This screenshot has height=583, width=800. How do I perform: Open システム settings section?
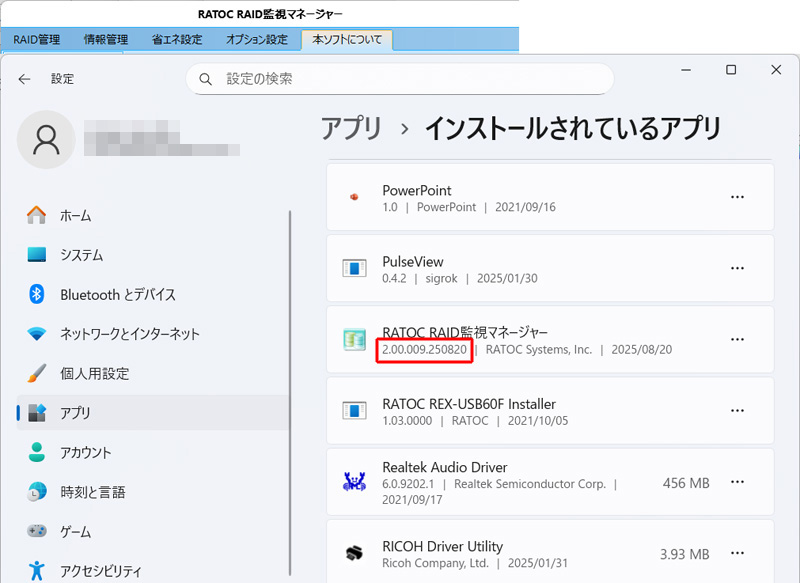pyautogui.click(x=153, y=255)
